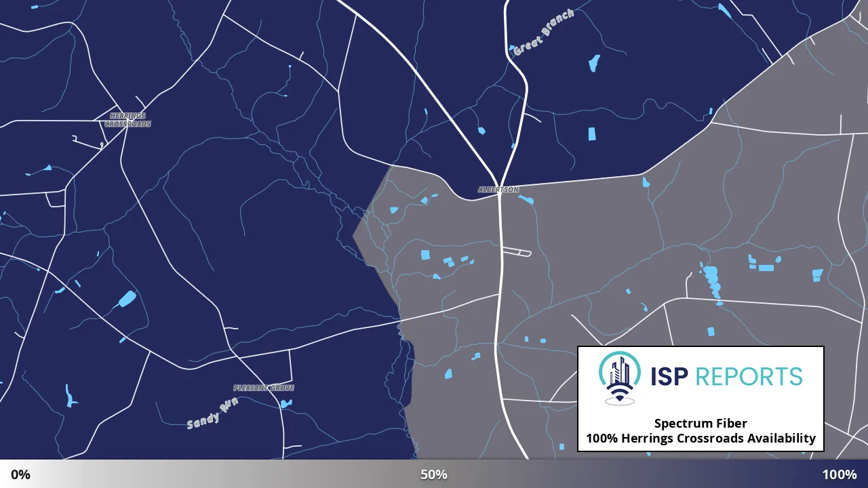Click the "0%" legend label

[21, 474]
